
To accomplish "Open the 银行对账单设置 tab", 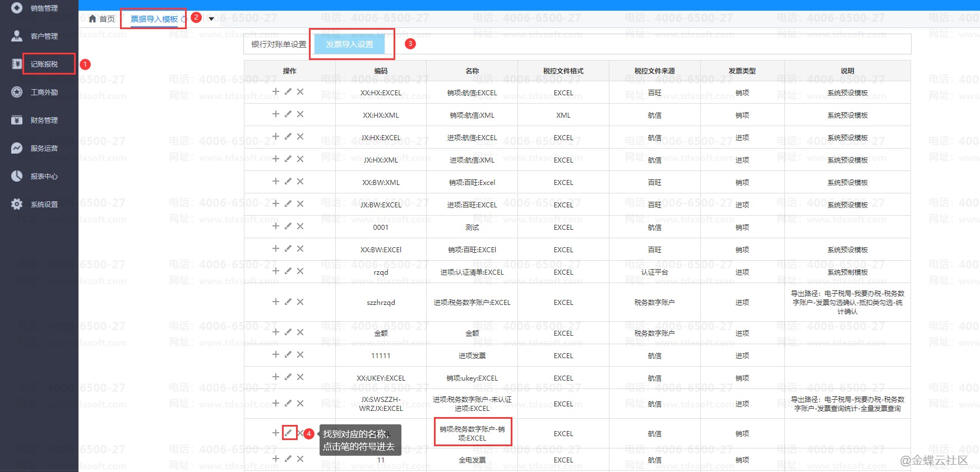I will 279,44.
